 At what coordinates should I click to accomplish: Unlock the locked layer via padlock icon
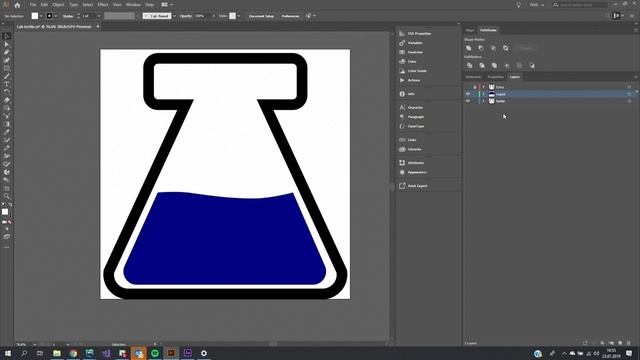(x=475, y=87)
